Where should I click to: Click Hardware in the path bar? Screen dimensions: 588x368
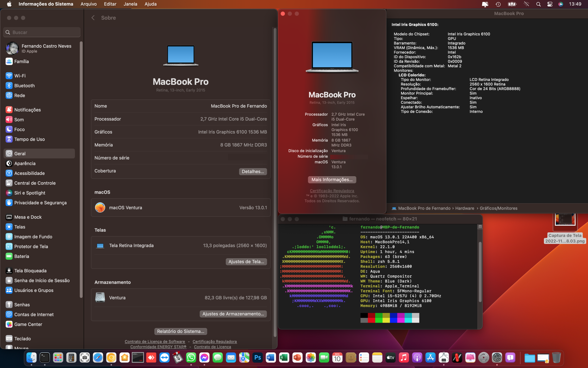(x=465, y=208)
